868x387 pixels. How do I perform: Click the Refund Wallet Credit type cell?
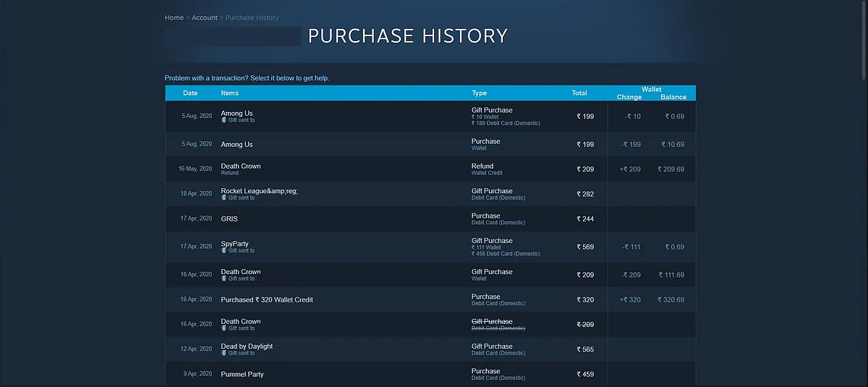pyautogui.click(x=487, y=169)
